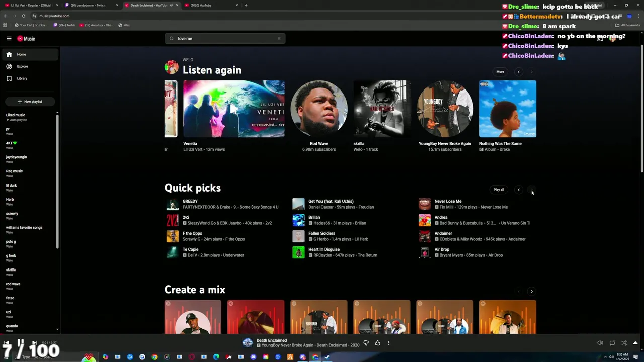This screenshot has width=644, height=362.
Task: Create a New playlist
Action: pyautogui.click(x=30, y=102)
